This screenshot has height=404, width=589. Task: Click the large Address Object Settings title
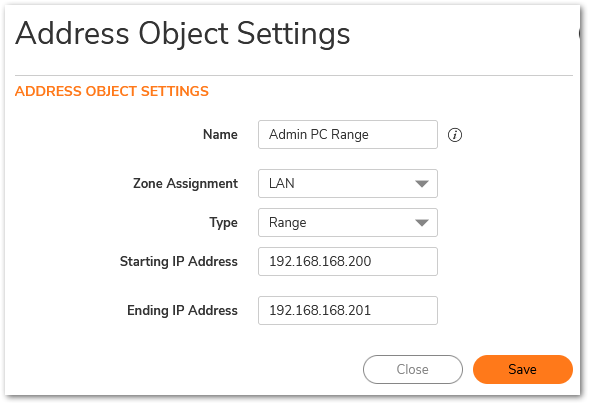pos(183,34)
